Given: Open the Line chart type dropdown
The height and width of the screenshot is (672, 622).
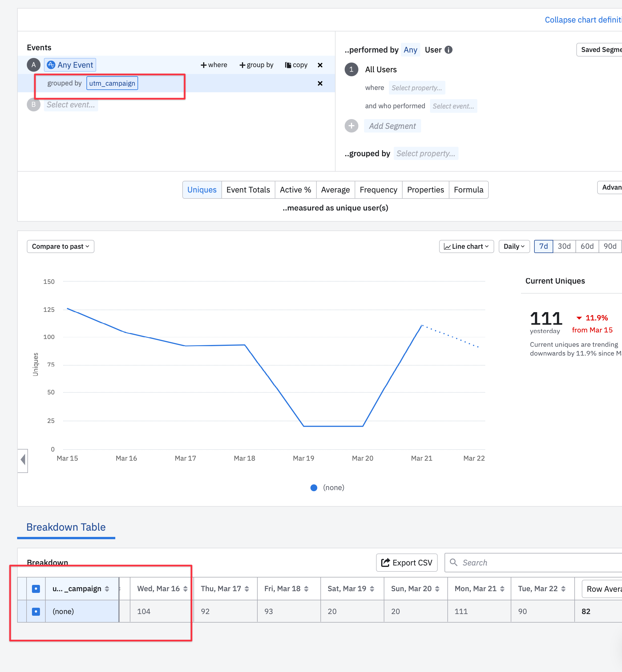Looking at the screenshot, I should [466, 246].
